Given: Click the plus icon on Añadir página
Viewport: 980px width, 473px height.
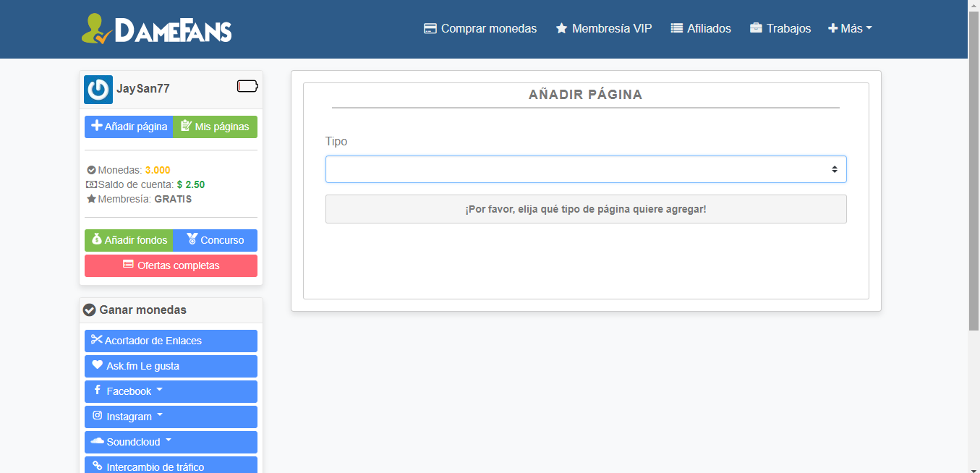Looking at the screenshot, I should click(x=97, y=126).
